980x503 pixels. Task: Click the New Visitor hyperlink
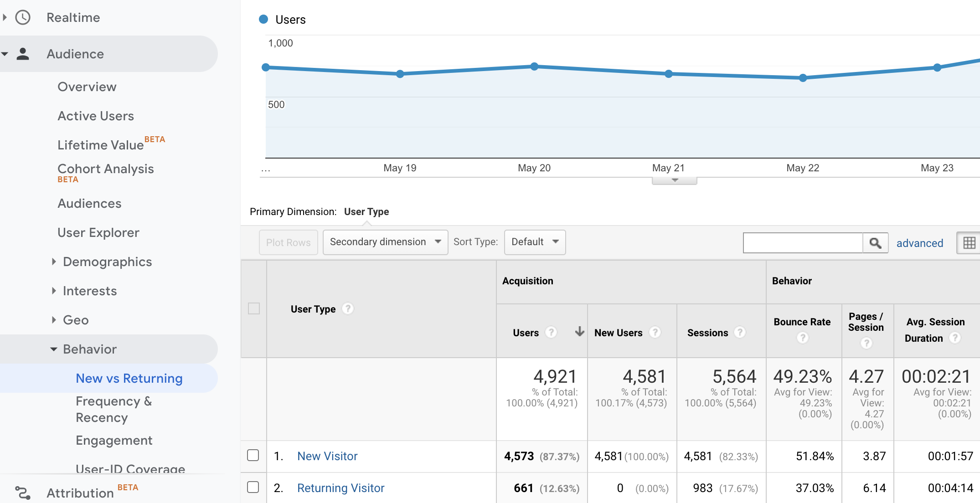click(x=327, y=456)
